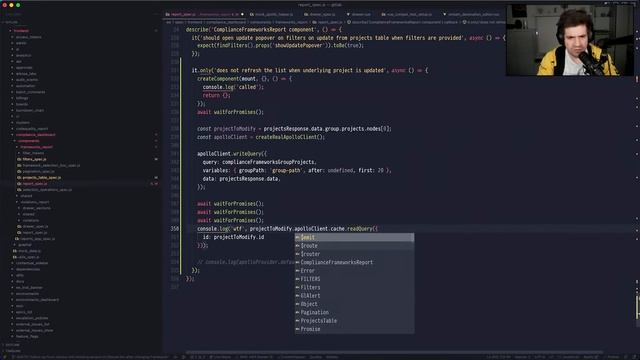Click the file icon of utils_spec.js

[15, 257]
